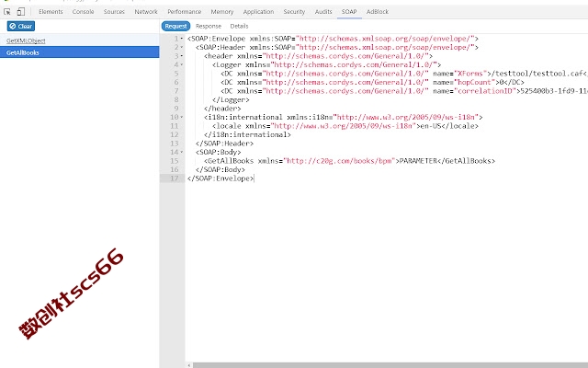
Task: Open the AdBlock tab
Action: [378, 12]
